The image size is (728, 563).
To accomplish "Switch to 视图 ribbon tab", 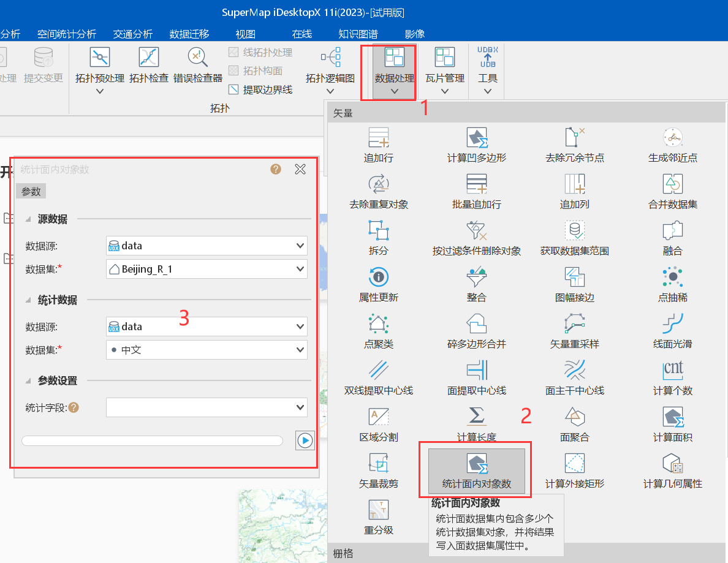I will click(246, 34).
